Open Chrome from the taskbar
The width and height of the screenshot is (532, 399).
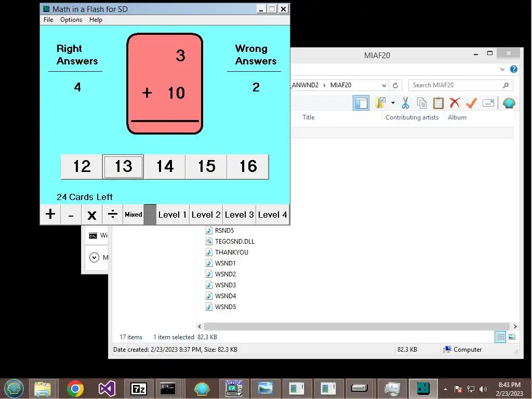75,389
